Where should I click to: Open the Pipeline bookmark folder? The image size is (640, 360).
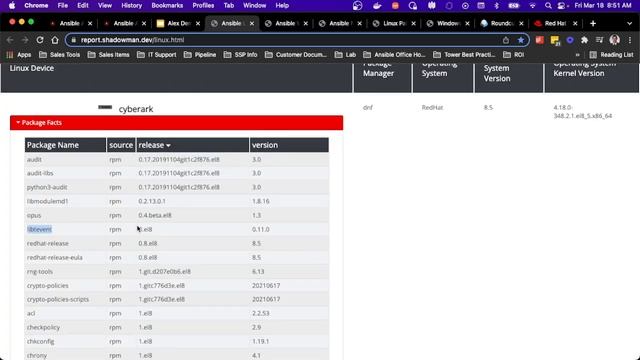click(x=200, y=55)
